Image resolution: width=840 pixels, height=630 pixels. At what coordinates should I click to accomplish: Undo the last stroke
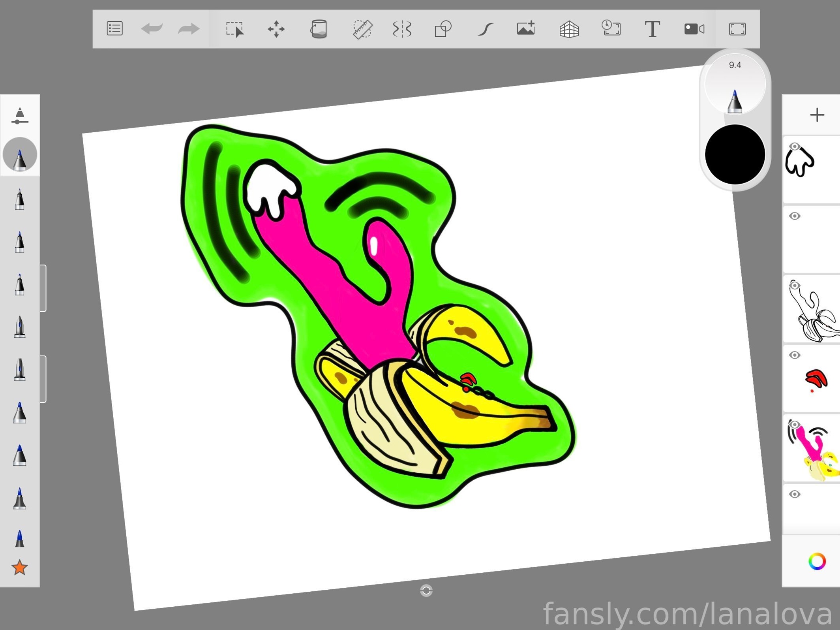coord(152,29)
